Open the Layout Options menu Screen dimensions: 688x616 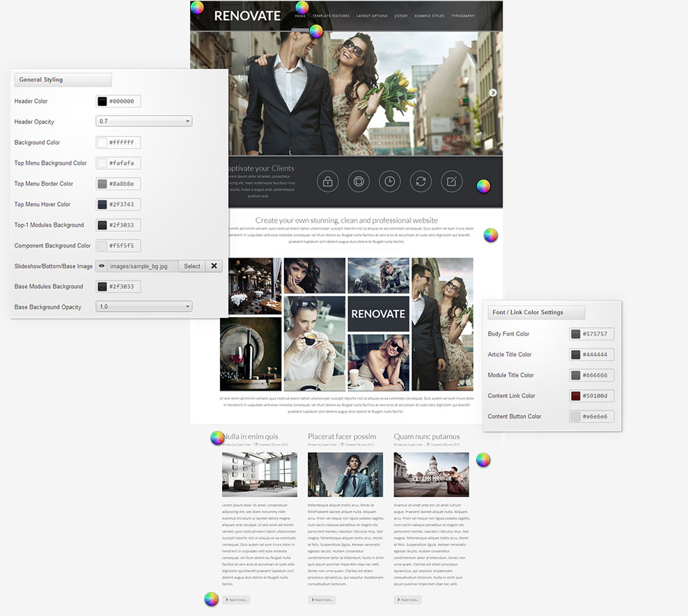(x=372, y=15)
